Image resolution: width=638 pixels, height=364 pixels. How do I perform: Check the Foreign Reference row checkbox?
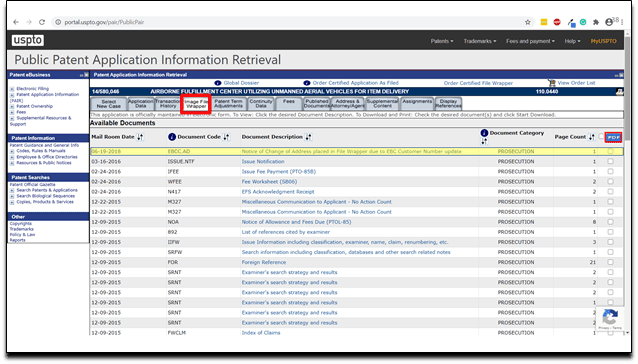[x=610, y=262]
